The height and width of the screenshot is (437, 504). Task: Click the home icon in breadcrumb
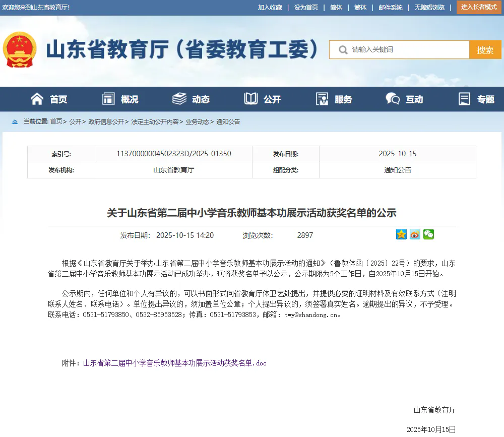pos(15,121)
